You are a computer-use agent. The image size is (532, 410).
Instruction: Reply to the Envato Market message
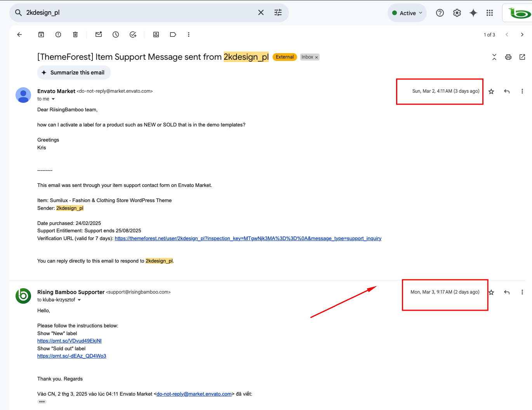click(x=507, y=91)
